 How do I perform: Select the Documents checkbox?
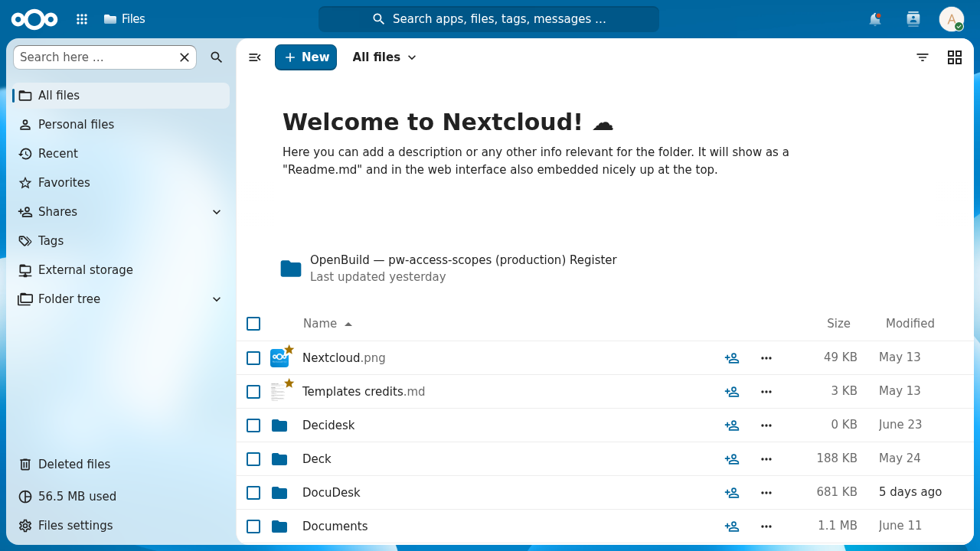click(253, 527)
